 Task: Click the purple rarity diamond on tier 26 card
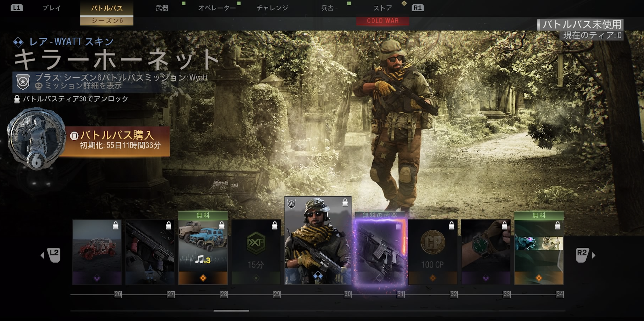[x=97, y=278]
